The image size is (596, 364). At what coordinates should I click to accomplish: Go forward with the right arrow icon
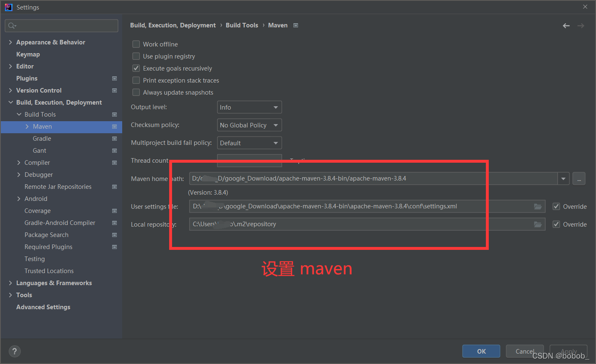(x=581, y=26)
